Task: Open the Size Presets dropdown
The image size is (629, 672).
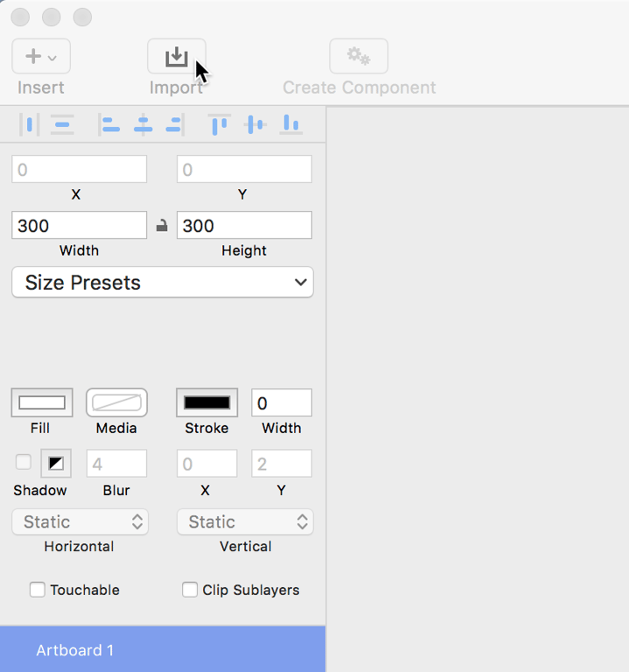Action: 163,283
